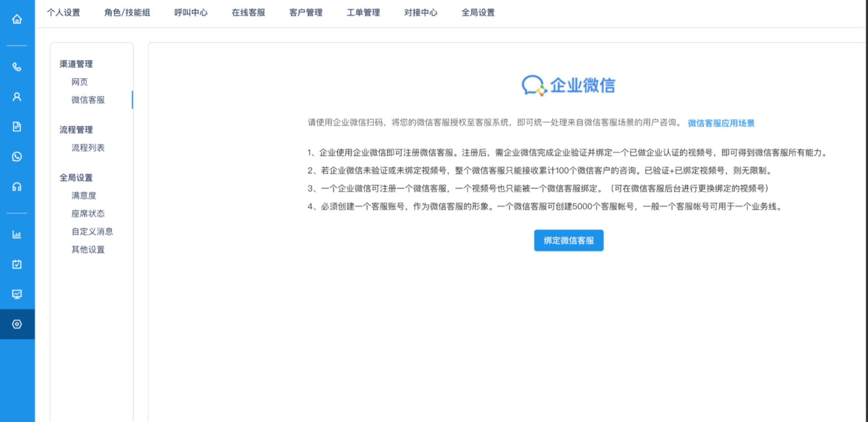The width and height of the screenshot is (868, 422).
Task: Switch to 对接中心 tab
Action: click(x=421, y=13)
